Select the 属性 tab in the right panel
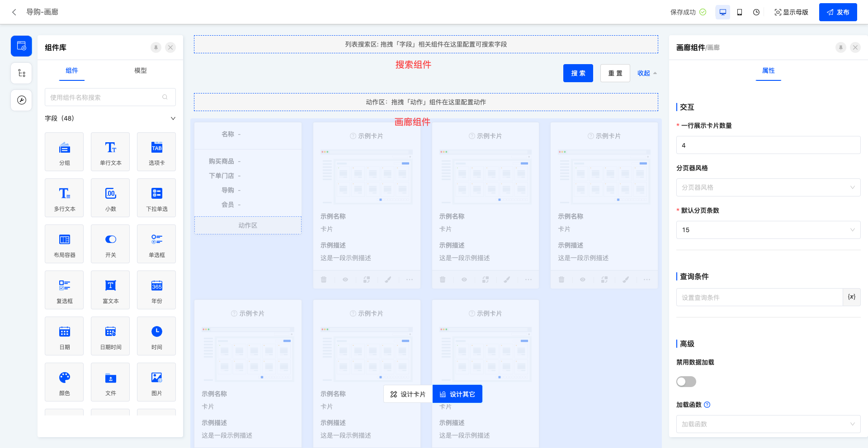Screen dimensions: 868x448 (x=768, y=70)
